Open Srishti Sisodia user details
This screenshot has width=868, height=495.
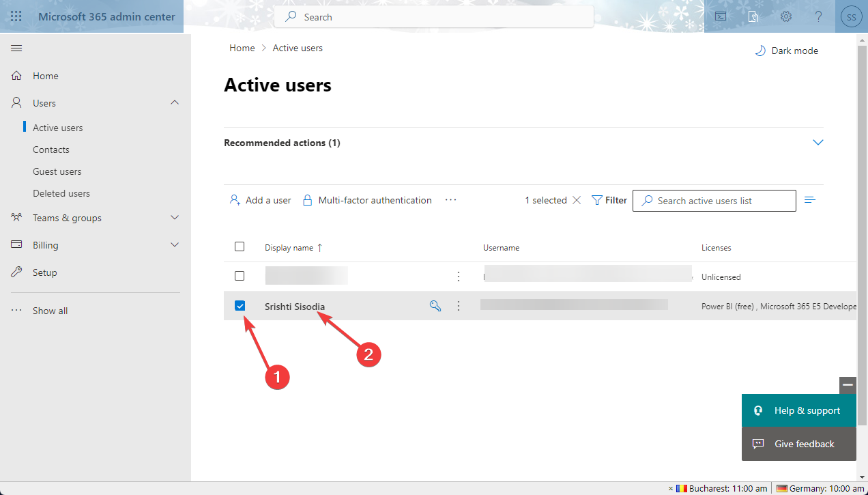295,307
